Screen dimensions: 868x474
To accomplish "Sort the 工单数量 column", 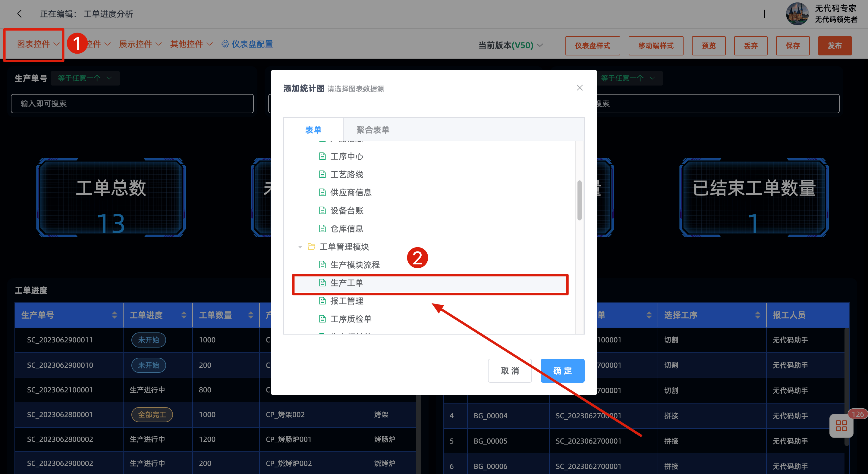I will 251,315.
